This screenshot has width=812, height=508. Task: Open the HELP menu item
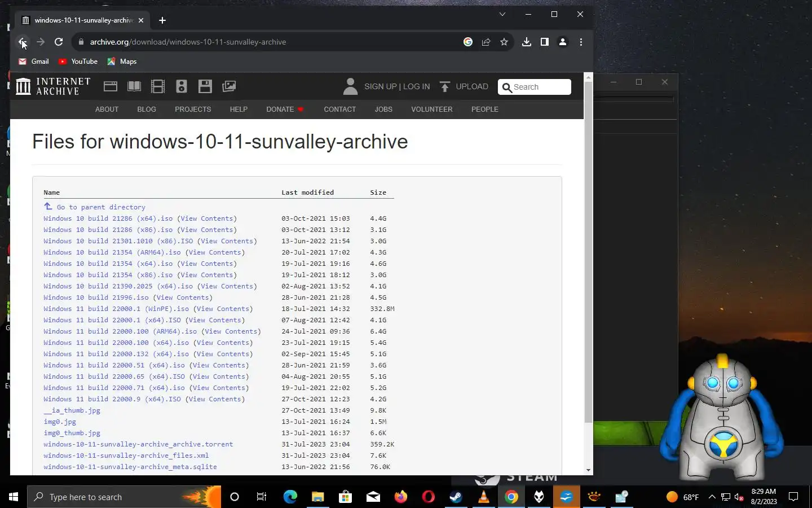(239, 110)
